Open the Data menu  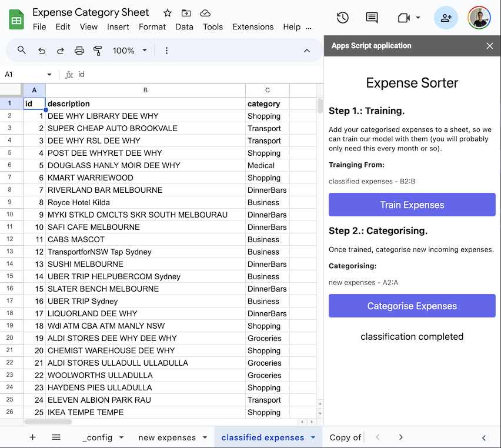[x=185, y=27]
